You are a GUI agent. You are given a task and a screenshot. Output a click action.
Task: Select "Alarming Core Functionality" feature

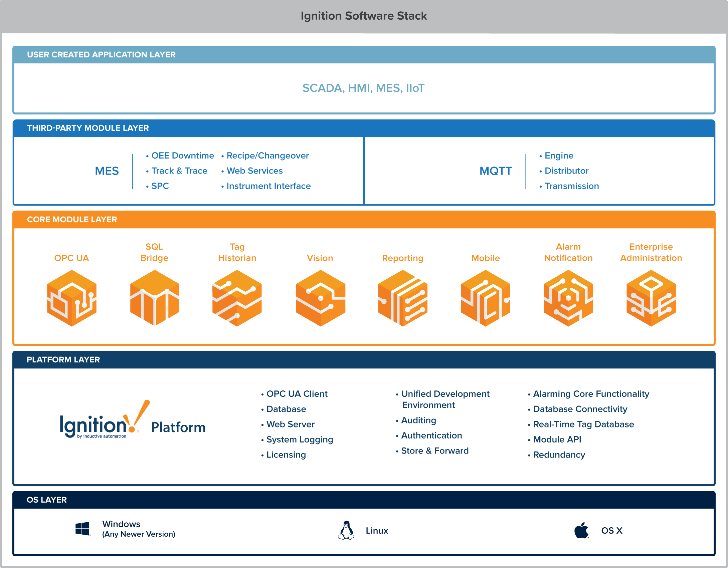591,394
